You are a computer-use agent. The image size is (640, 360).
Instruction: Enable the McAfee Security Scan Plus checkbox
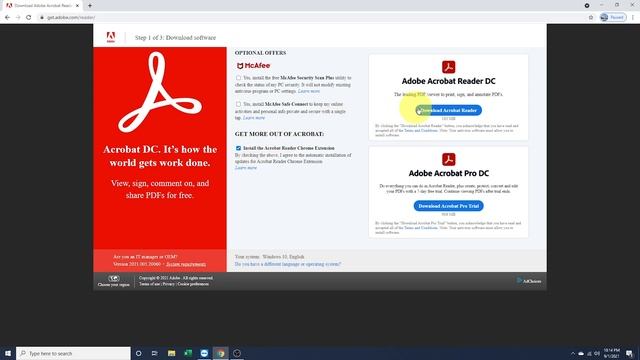click(x=238, y=78)
